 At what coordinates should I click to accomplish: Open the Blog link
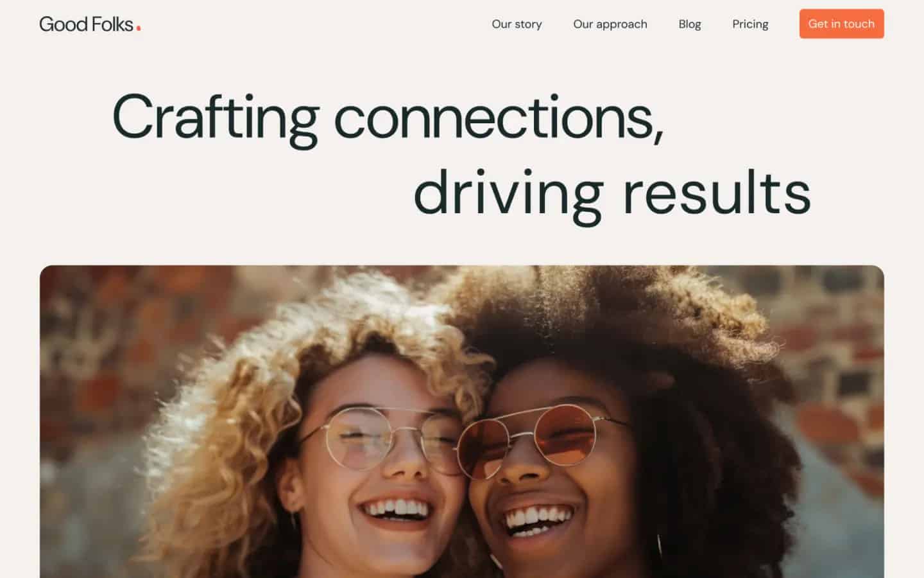690,24
